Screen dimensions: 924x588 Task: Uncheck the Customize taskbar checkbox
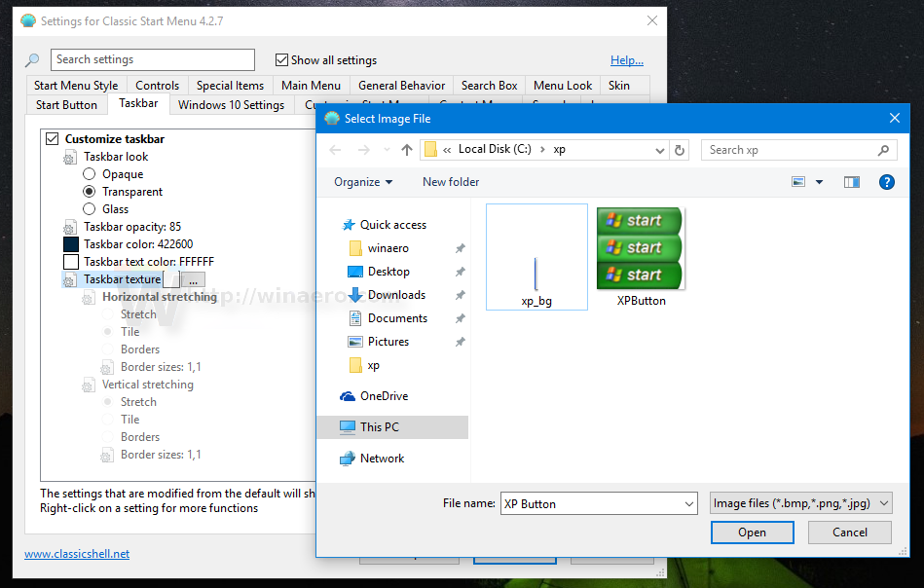pyautogui.click(x=52, y=138)
